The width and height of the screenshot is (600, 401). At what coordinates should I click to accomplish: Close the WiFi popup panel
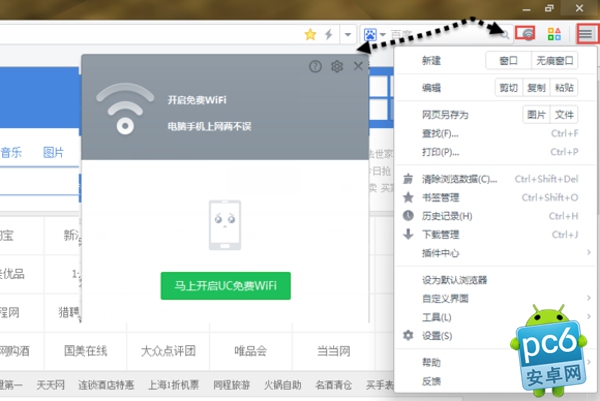[x=359, y=66]
